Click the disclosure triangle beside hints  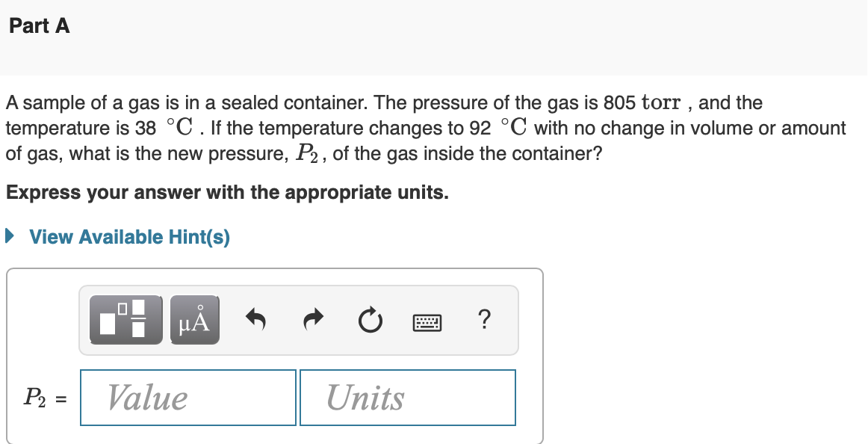10,236
